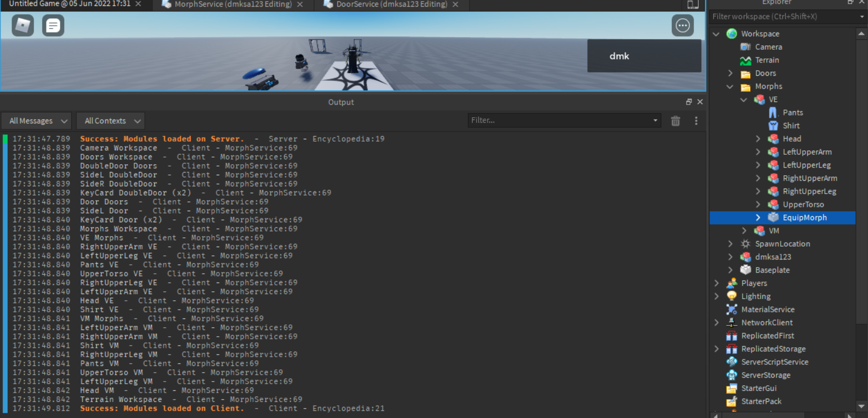Open the Output filter history dropdown arrow
The width and height of the screenshot is (868, 418).
tap(655, 121)
